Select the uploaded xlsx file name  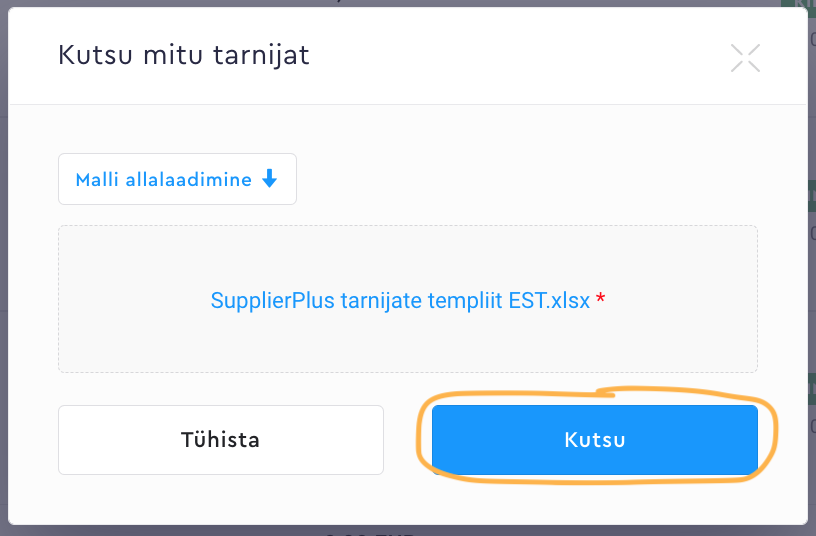pyautogui.click(x=400, y=299)
